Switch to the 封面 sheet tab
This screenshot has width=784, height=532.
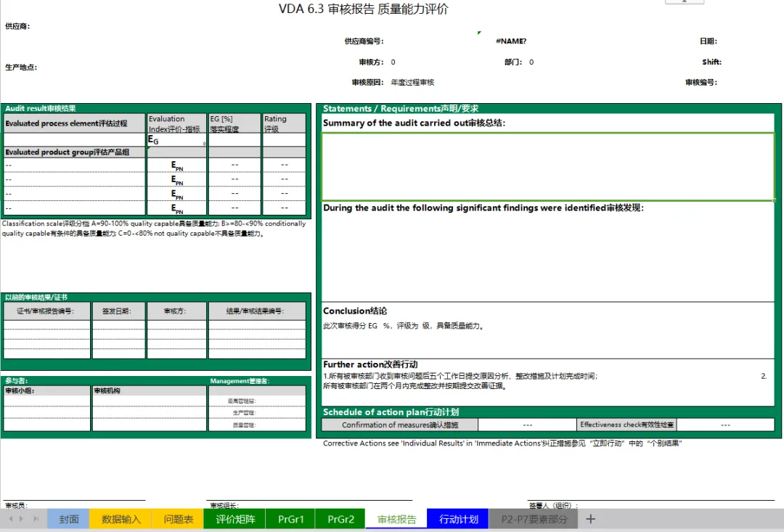68,519
